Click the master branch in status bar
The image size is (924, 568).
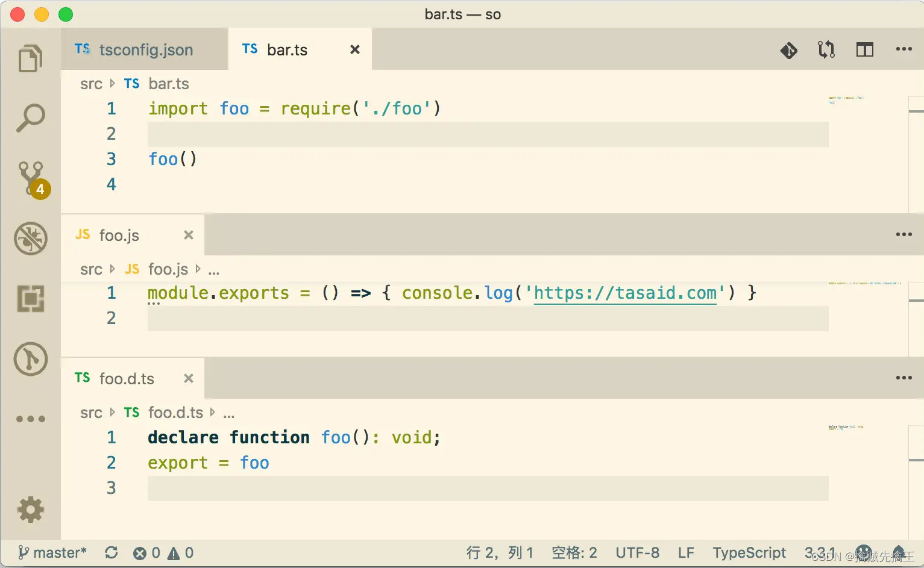click(x=52, y=552)
